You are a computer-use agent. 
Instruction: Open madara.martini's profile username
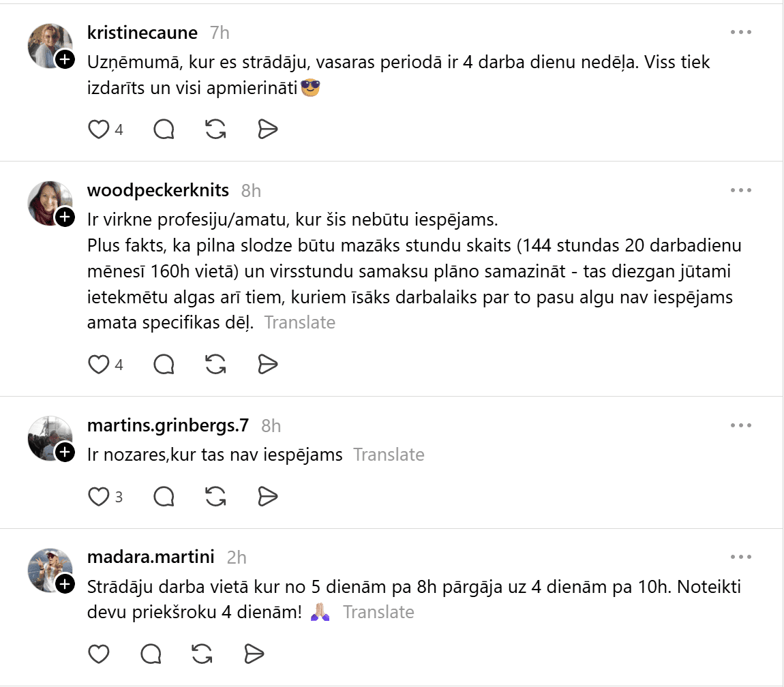pos(151,557)
